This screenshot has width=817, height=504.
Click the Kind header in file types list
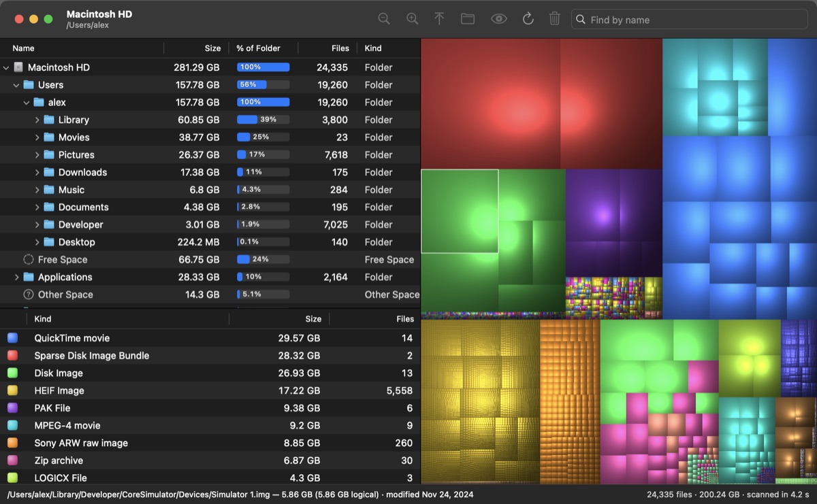click(43, 319)
